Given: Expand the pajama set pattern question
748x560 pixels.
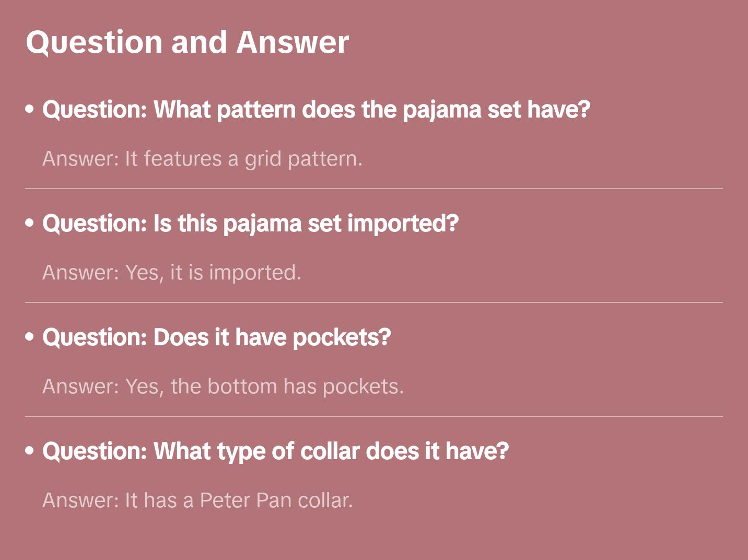Looking at the screenshot, I should pyautogui.click(x=316, y=110).
